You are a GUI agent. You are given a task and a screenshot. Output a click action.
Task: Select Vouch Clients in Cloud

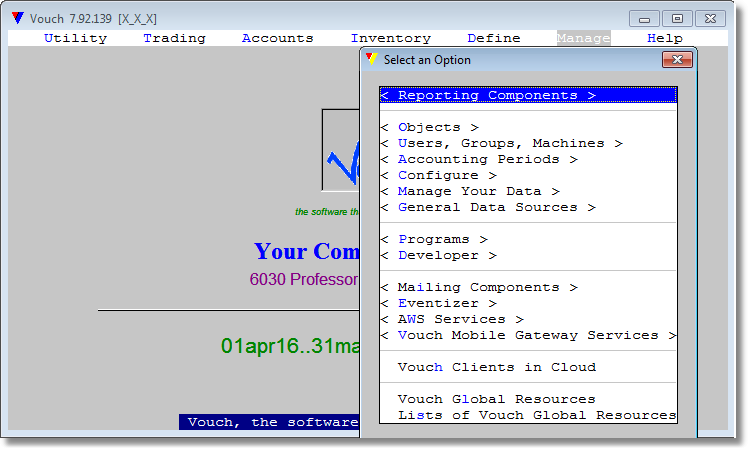528,367
